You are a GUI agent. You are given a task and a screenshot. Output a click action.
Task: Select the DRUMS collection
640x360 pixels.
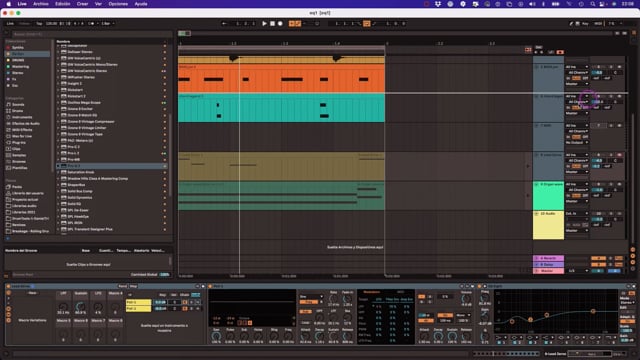point(18,60)
